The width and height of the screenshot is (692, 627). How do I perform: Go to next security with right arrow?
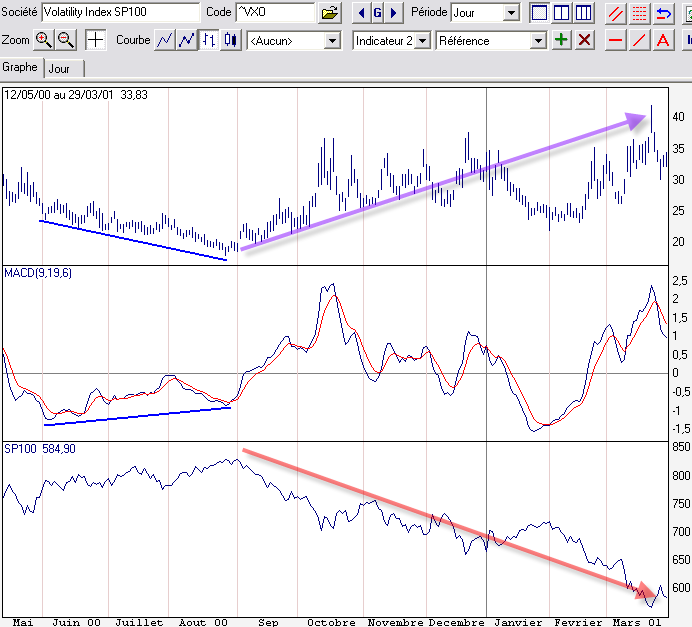pos(394,12)
